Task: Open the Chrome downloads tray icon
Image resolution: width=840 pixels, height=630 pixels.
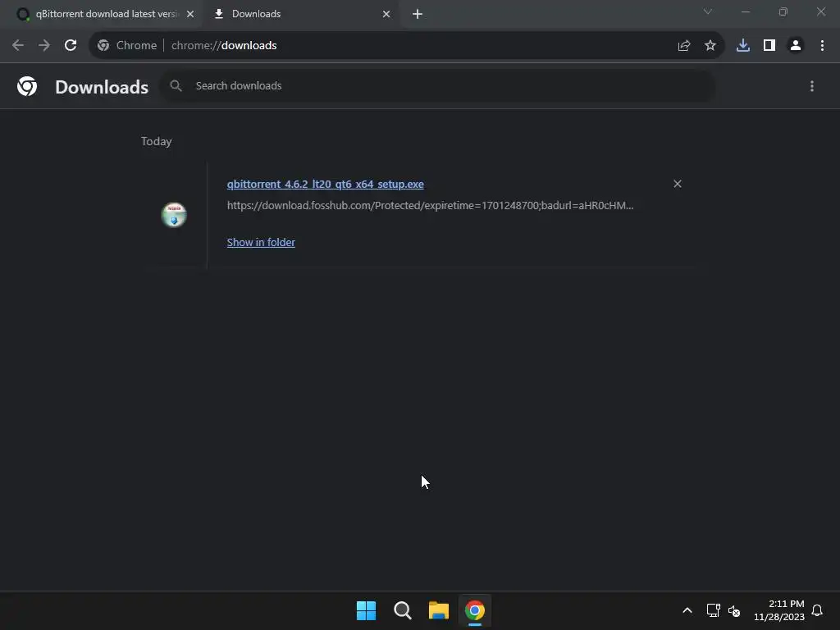Action: coord(743,46)
